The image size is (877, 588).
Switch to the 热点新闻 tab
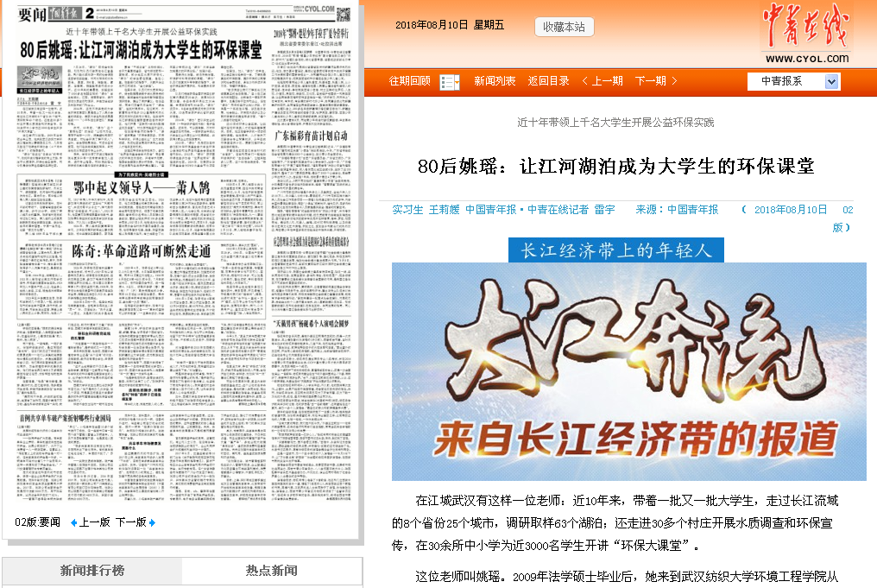pos(271,571)
